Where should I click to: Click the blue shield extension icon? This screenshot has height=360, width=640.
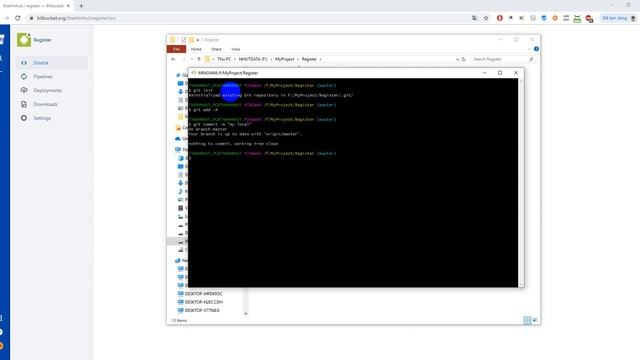pos(544,18)
